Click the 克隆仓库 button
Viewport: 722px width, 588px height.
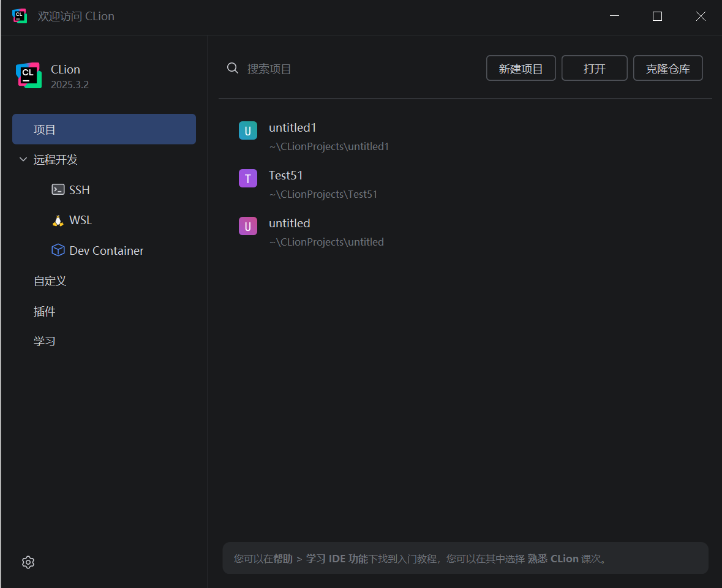[667, 68]
